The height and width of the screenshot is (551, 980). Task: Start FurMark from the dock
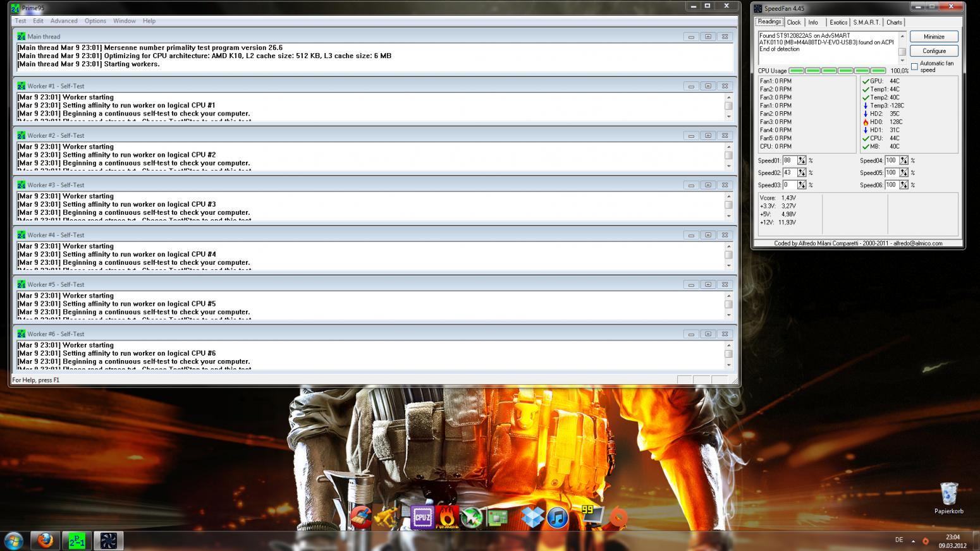tap(448, 518)
